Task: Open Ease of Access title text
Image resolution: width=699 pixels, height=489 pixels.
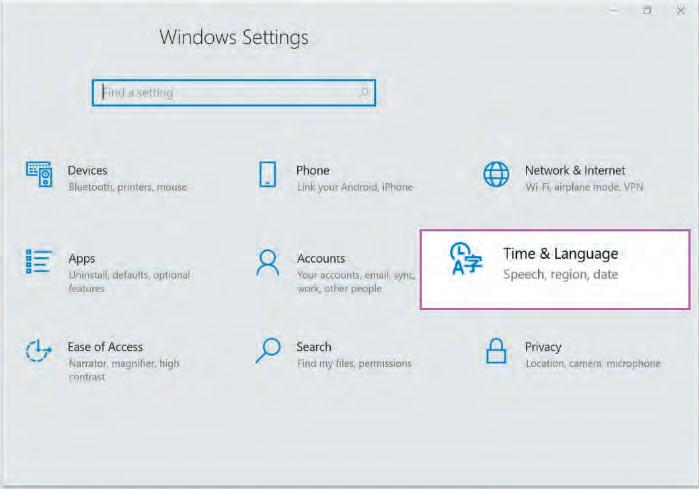Action: 105,347
